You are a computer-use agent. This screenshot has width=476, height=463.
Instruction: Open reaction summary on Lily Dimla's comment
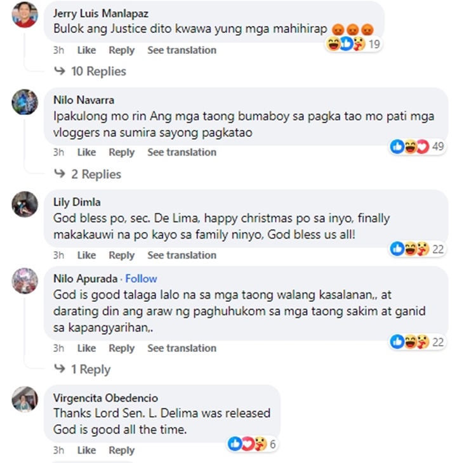tap(418, 249)
